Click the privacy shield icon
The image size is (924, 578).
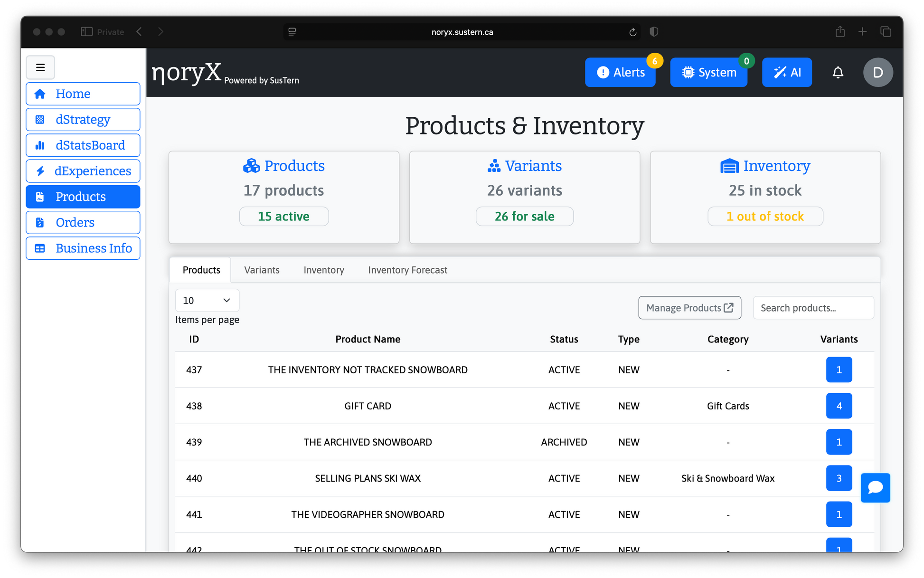click(x=654, y=32)
